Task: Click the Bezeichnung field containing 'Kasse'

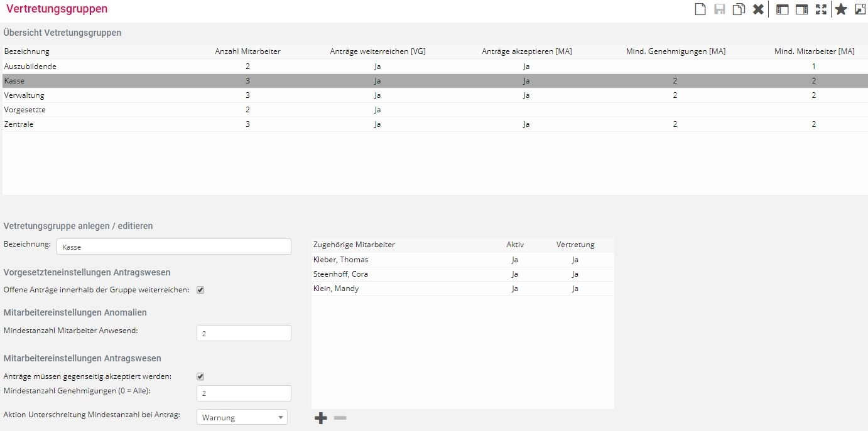Action: pyautogui.click(x=174, y=247)
